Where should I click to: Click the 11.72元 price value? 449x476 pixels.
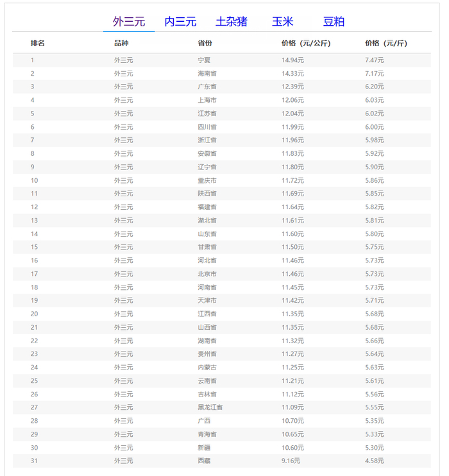pos(292,180)
